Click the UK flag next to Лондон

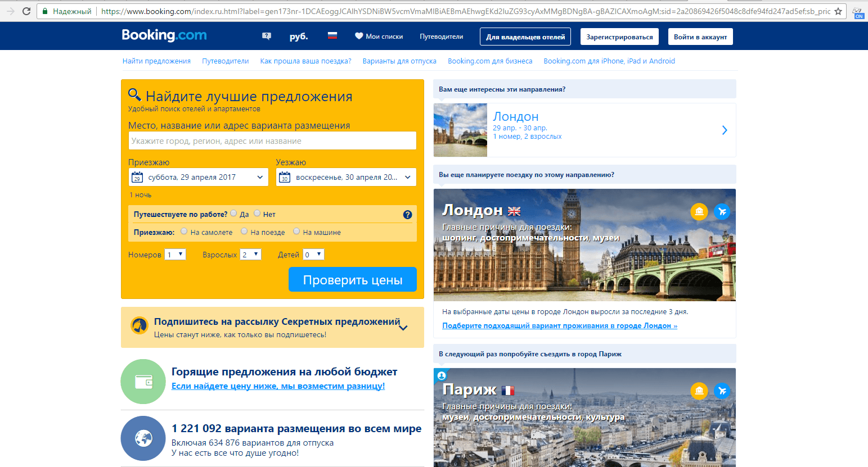pos(514,211)
